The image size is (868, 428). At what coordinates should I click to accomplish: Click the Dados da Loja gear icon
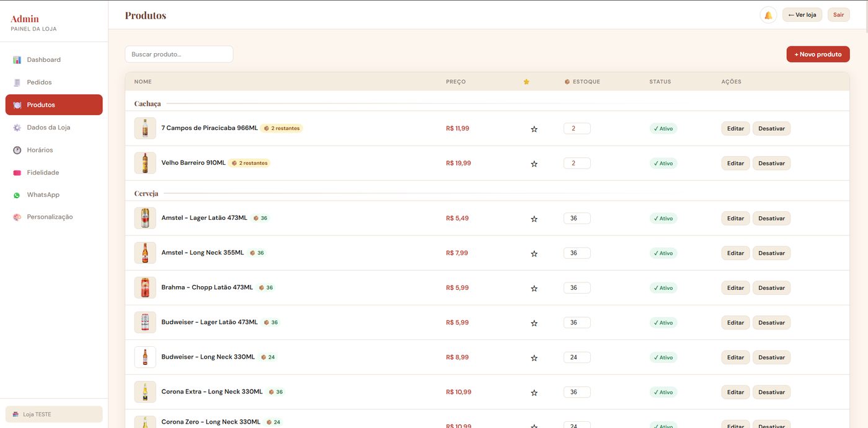click(17, 128)
